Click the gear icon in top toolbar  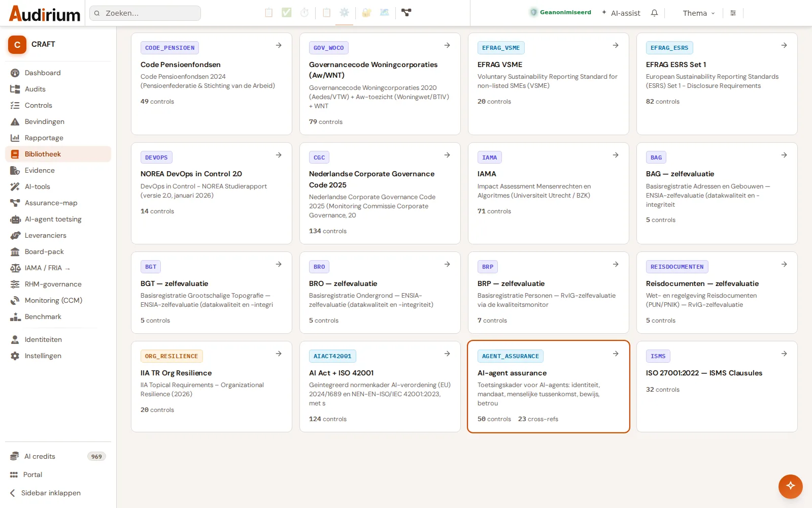pos(344,12)
